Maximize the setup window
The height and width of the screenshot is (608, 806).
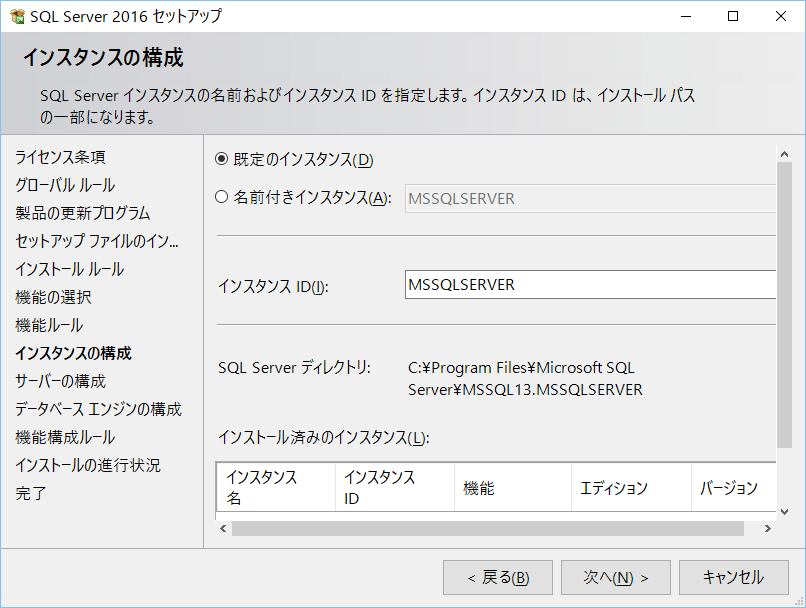pyautogui.click(x=733, y=16)
